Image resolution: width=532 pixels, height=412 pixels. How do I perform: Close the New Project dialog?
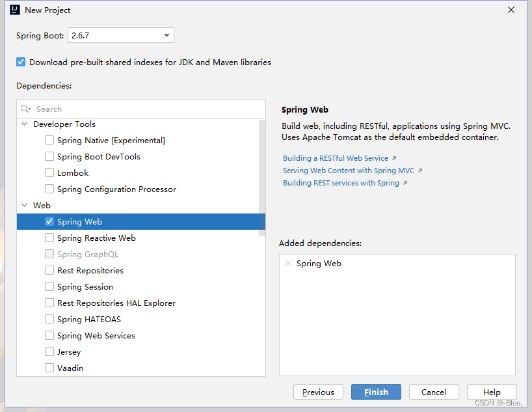(511, 10)
